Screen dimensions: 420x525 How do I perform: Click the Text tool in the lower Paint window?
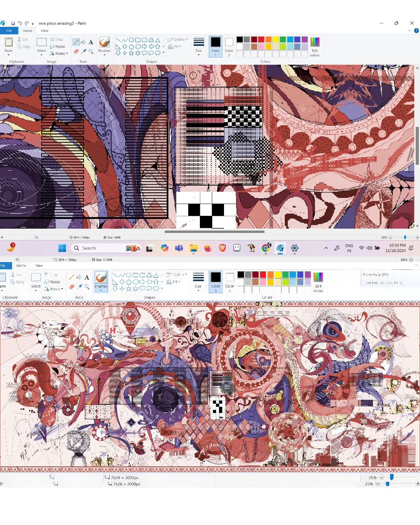(x=87, y=277)
